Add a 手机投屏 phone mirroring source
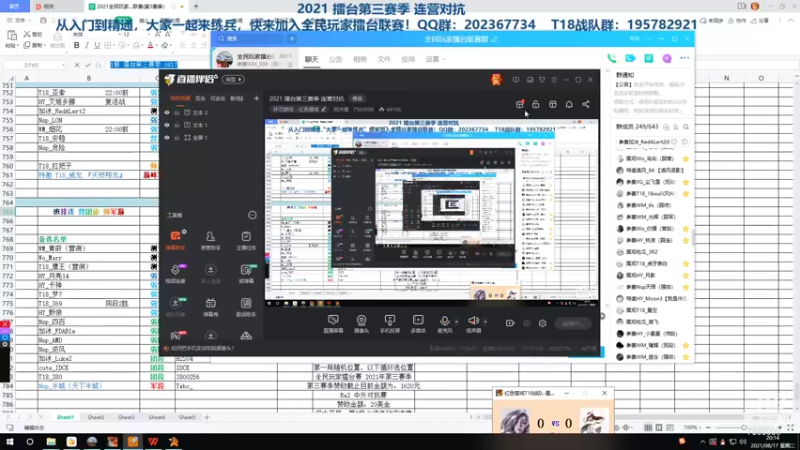The height and width of the screenshot is (450, 800). (x=390, y=323)
